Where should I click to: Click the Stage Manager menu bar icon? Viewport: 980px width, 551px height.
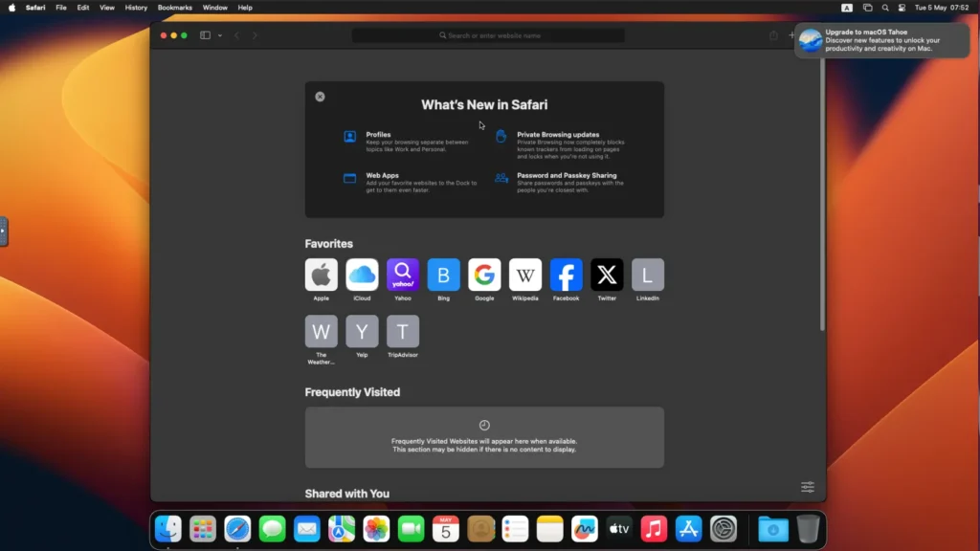[x=867, y=8]
